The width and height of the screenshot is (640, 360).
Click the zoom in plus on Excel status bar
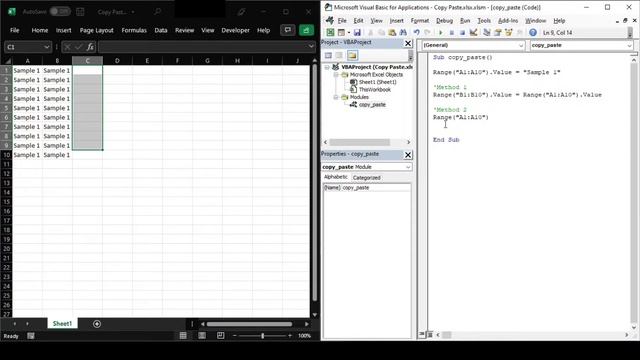pyautogui.click(x=290, y=336)
